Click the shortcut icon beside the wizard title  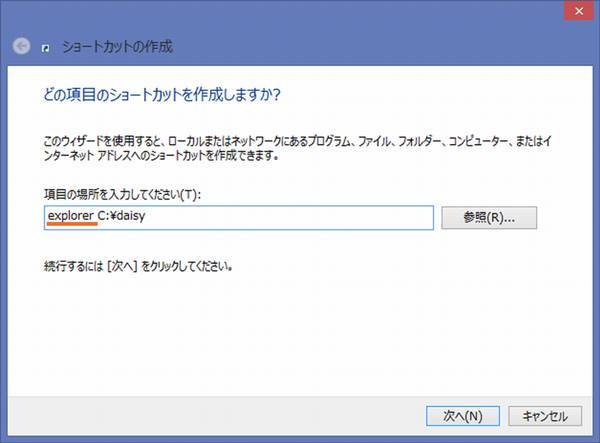46,48
